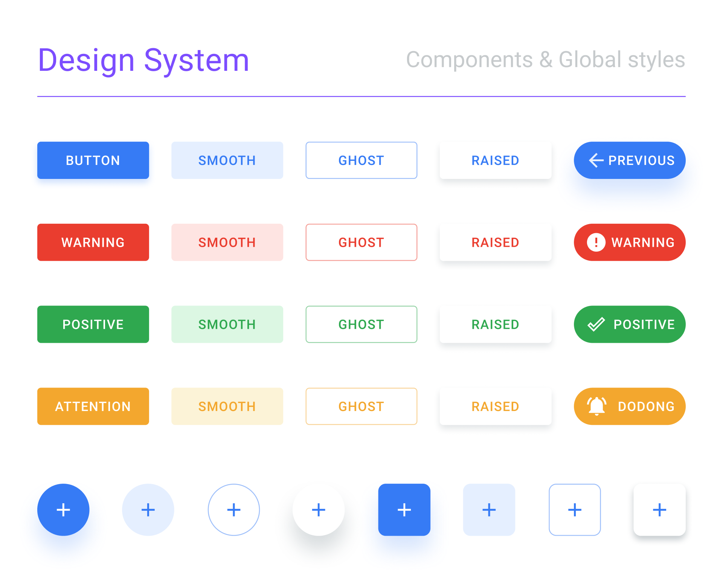Click the left arrow in the PREVIOUS button
Image resolution: width=723 pixels, height=588 pixels.
(x=595, y=160)
